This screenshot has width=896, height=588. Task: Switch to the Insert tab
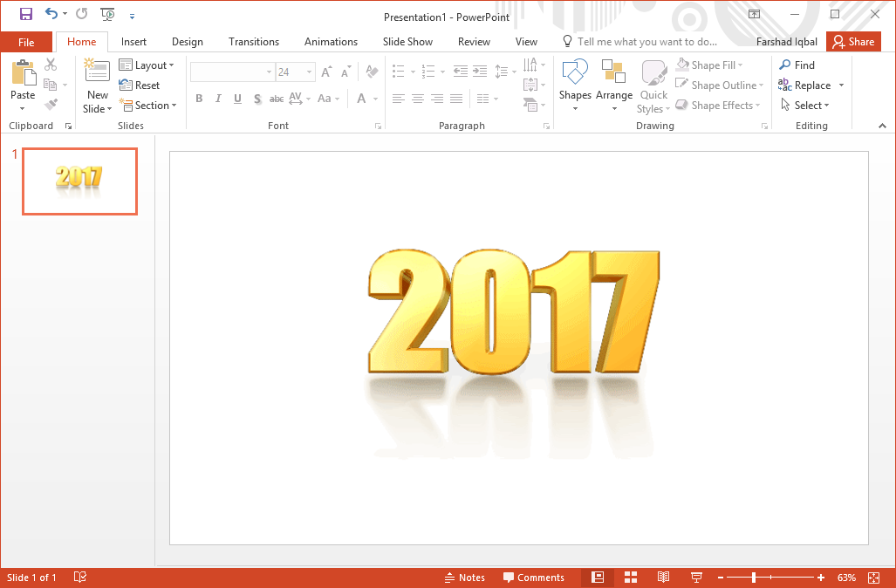(x=133, y=42)
